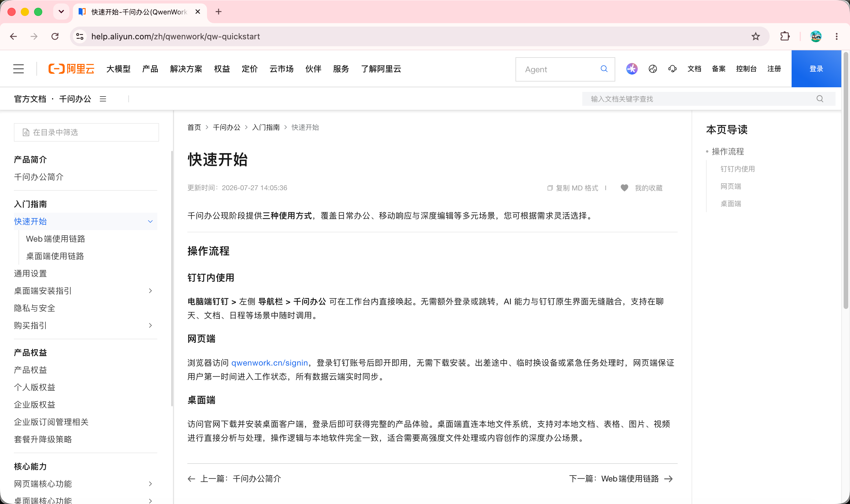Click the browser address bar URL

pyautogui.click(x=175, y=36)
